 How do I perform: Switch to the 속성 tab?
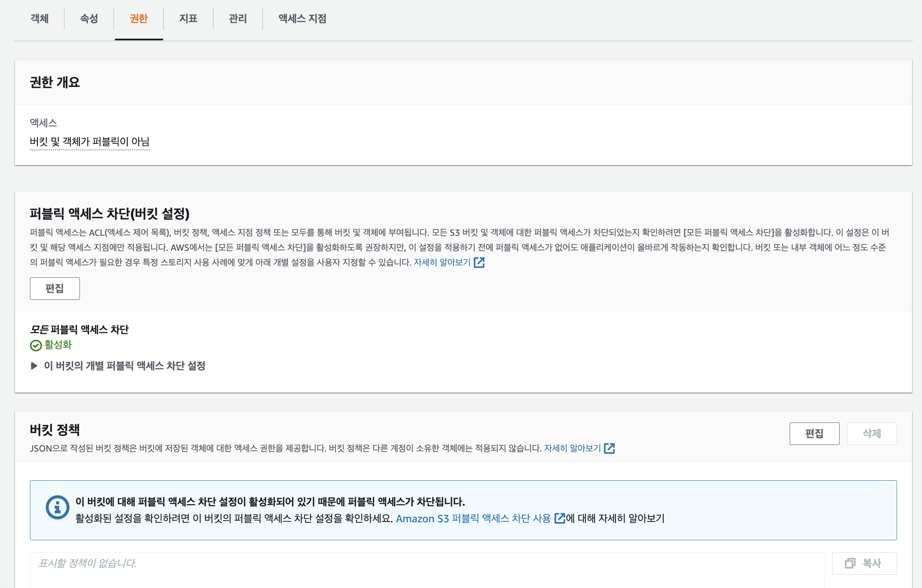(x=89, y=19)
